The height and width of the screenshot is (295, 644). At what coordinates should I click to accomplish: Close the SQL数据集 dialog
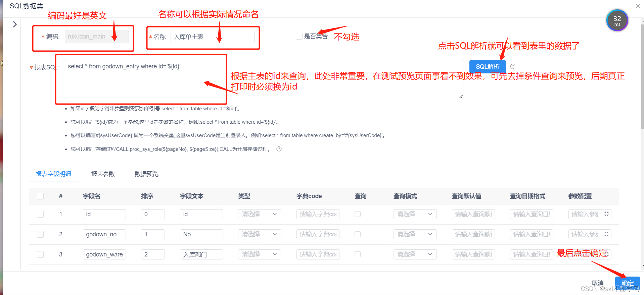638,6
